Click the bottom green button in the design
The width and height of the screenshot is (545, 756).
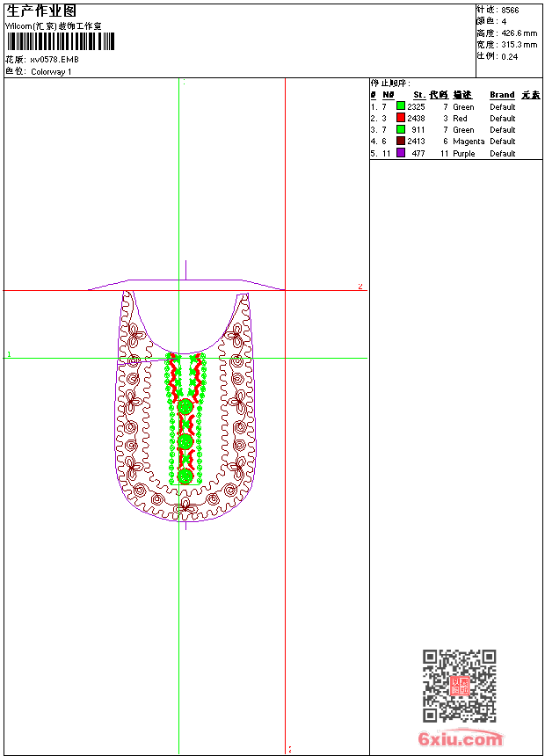tap(185, 476)
